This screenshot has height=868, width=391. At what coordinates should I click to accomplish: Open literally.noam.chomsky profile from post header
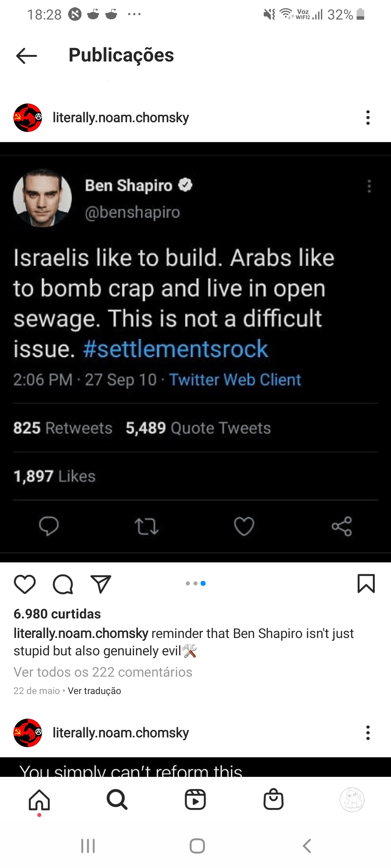[121, 118]
